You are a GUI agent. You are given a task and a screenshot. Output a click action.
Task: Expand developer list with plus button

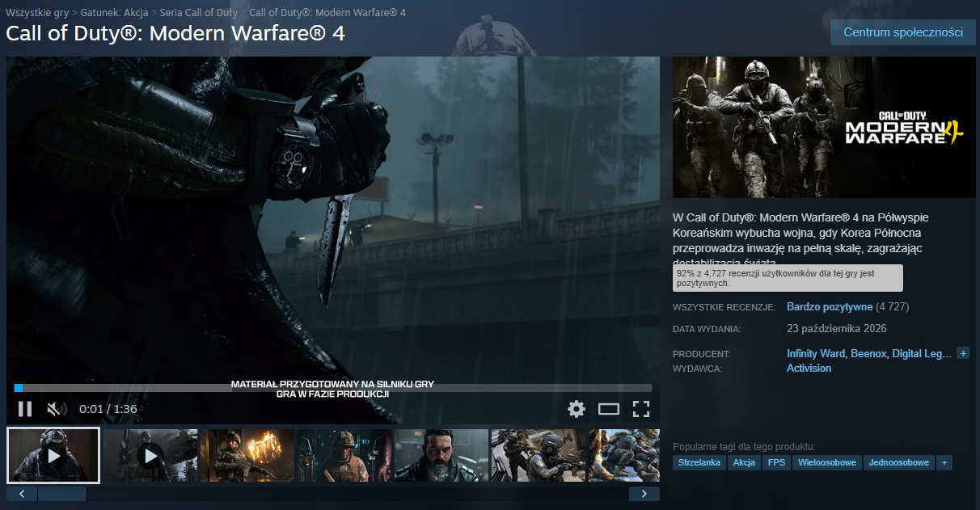tap(963, 353)
